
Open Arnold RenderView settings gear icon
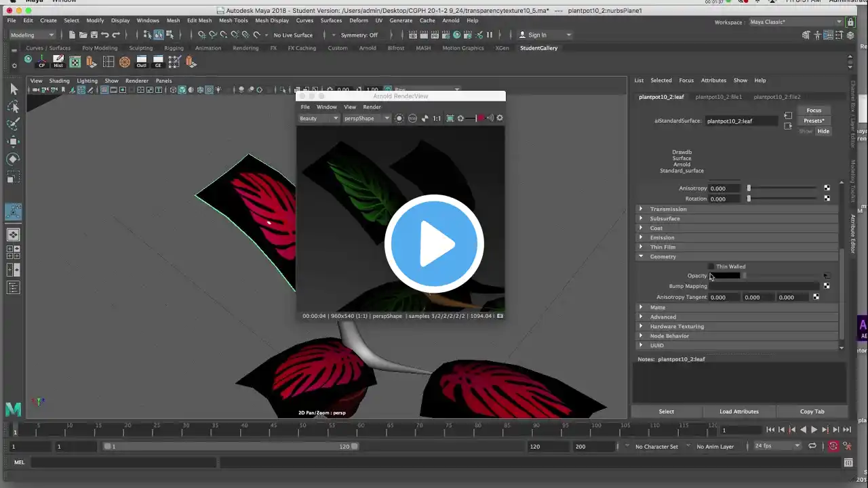click(x=500, y=118)
